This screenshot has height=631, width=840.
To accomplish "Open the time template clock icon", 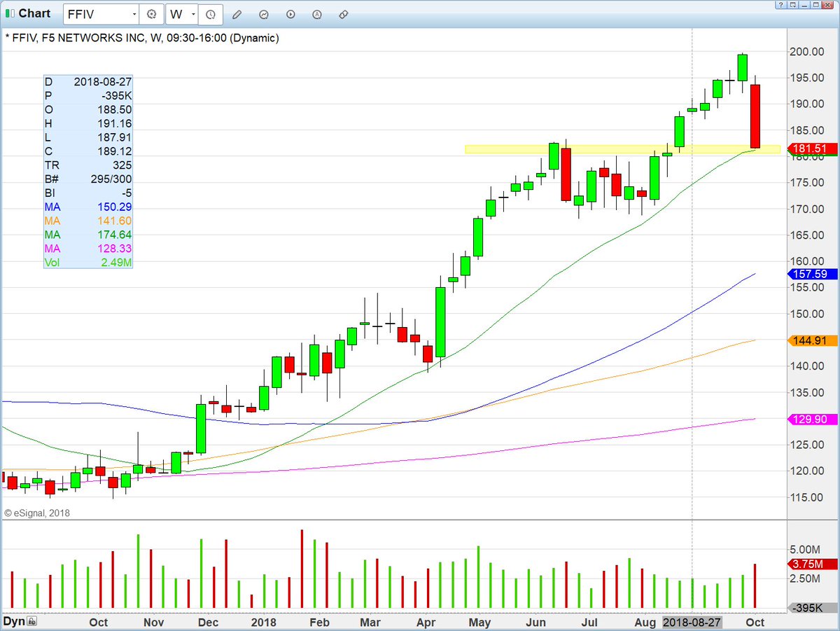I will tap(211, 14).
